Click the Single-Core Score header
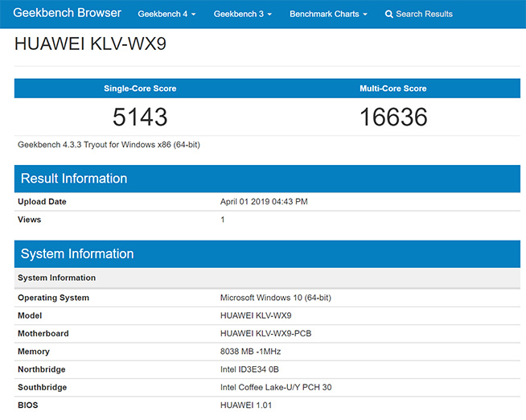This screenshot has height=420, width=526. [140, 89]
